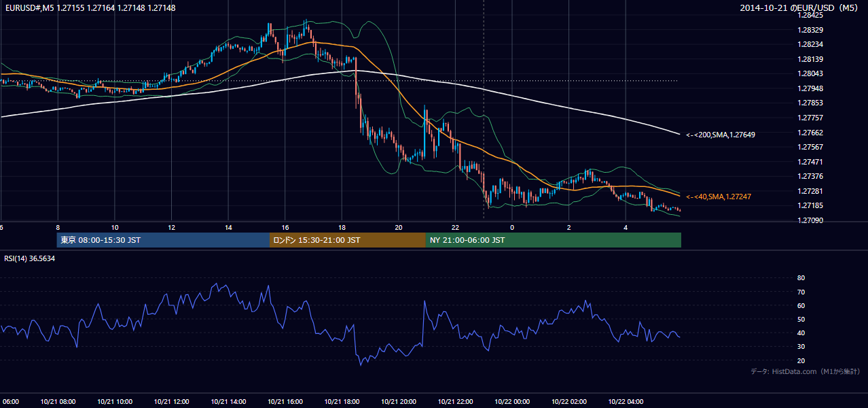Click the 10/21 12:00 date label
Viewport: 868px width, 408px height.
171,402
